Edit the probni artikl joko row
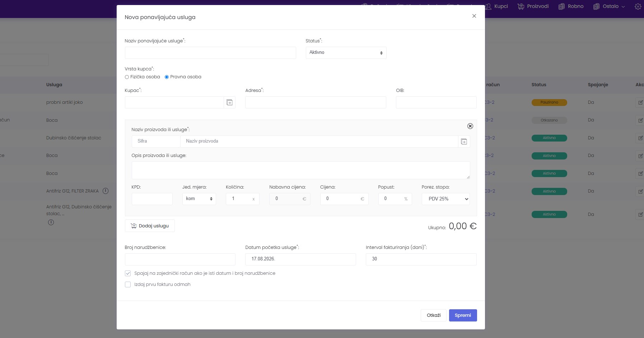This screenshot has height=338, width=644. pyautogui.click(x=640, y=102)
